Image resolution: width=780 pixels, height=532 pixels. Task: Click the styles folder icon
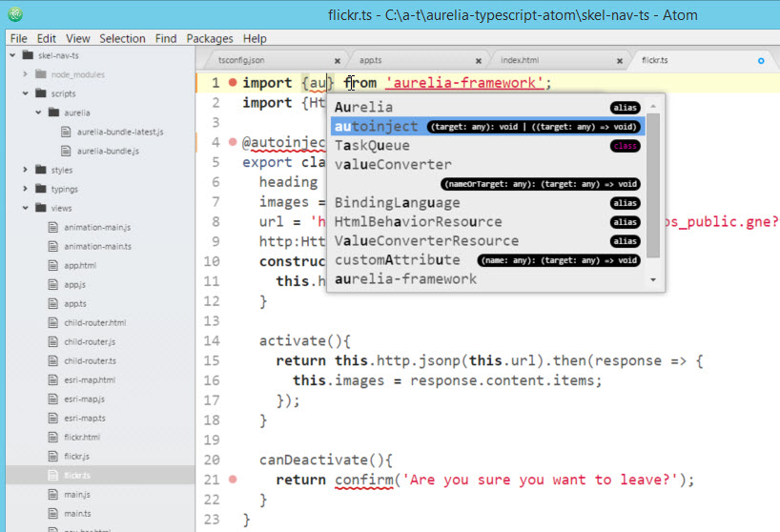coord(41,170)
